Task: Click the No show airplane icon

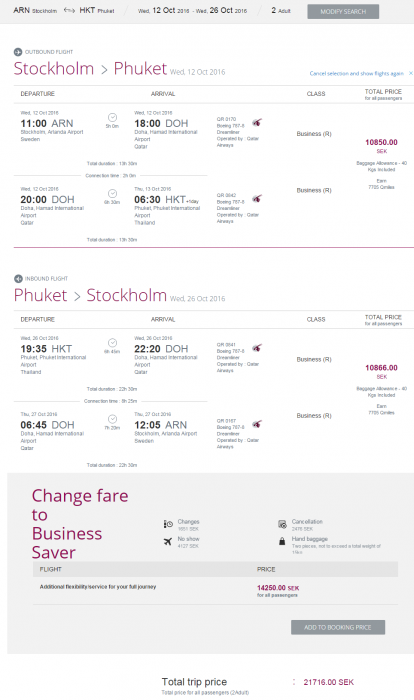Action: (x=168, y=542)
